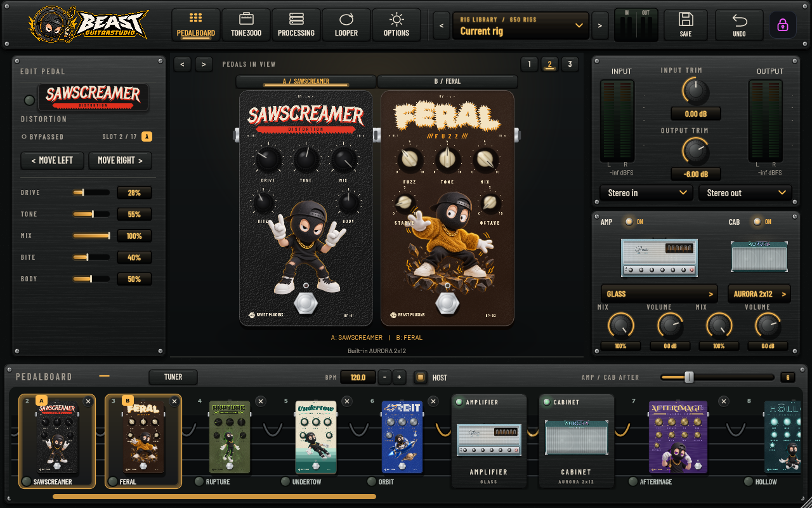Open the AURORA 2x12 cabinet selector
Screen dimensions: 812x508
(x=759, y=294)
